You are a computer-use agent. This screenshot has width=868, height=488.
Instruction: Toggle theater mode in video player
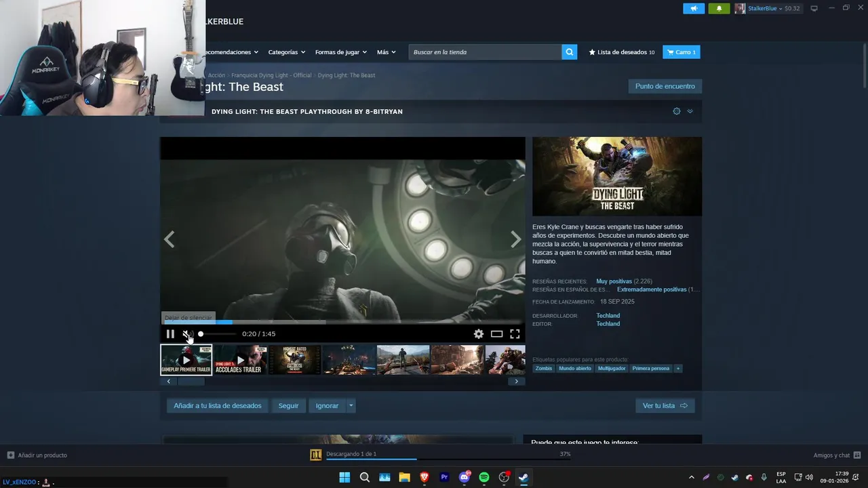pos(497,333)
